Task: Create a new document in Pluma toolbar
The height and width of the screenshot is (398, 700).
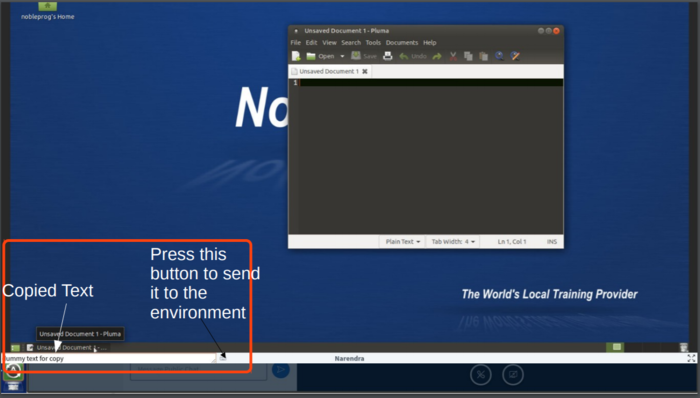Action: [x=296, y=56]
